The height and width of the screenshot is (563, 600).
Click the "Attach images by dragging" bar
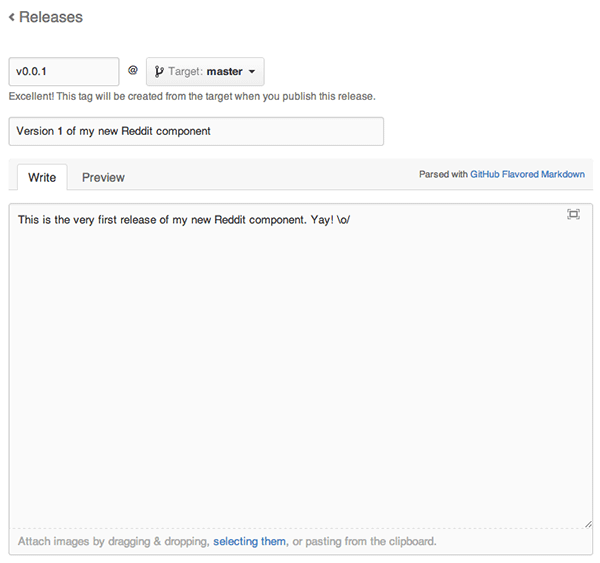click(301, 542)
